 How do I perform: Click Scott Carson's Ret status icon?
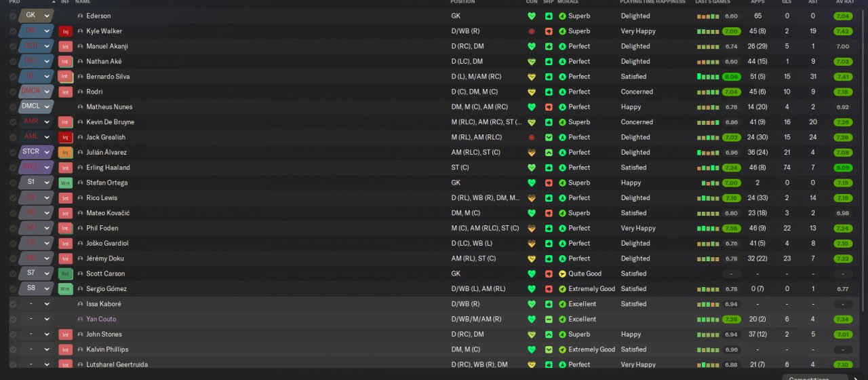65,273
